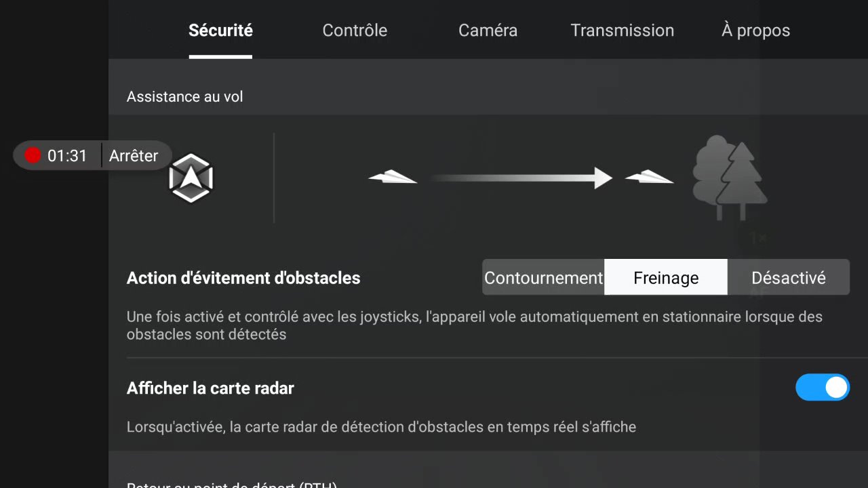The width and height of the screenshot is (868, 488).
Task: Click the white arrow between the planes
Action: [x=521, y=178]
